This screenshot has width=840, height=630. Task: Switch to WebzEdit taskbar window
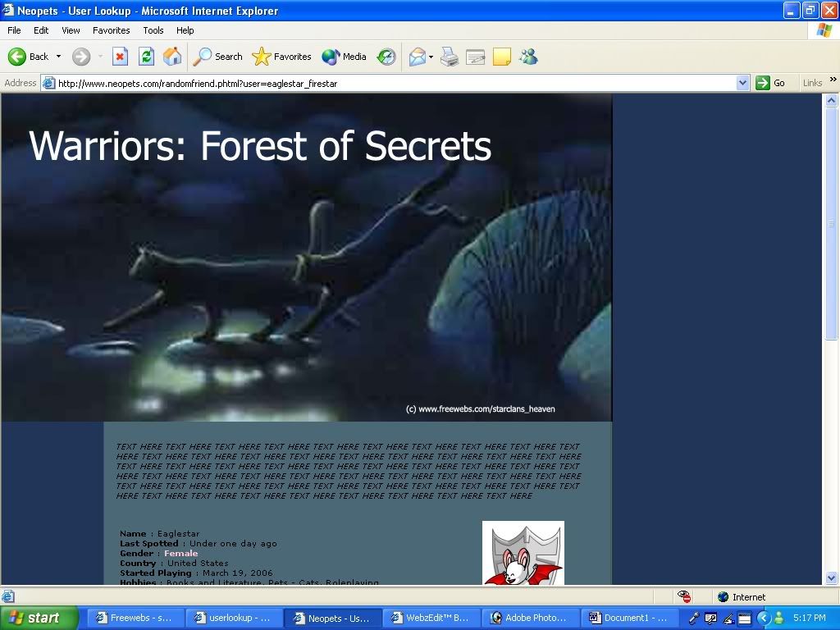[x=431, y=618]
